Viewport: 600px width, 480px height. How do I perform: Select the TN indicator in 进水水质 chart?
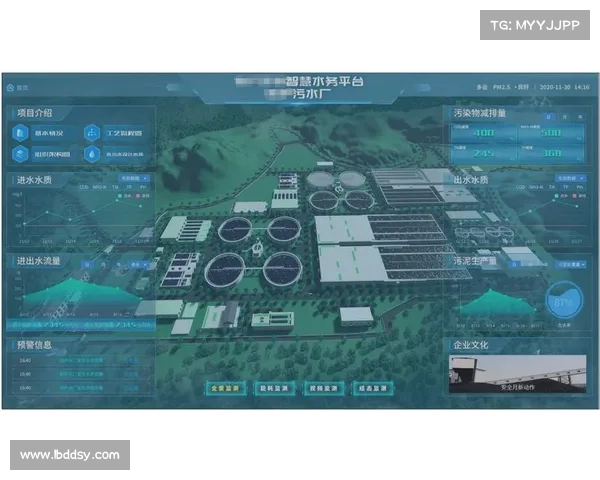click(114, 188)
